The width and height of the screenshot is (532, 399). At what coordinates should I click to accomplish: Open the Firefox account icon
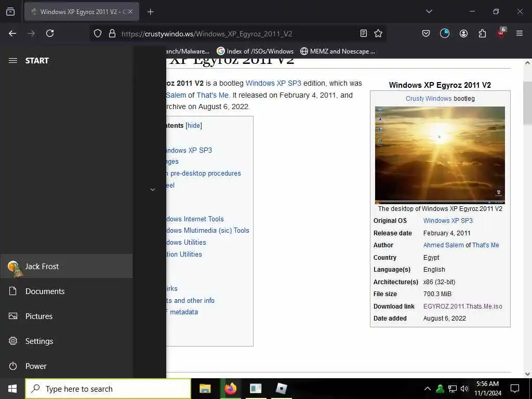click(x=463, y=33)
